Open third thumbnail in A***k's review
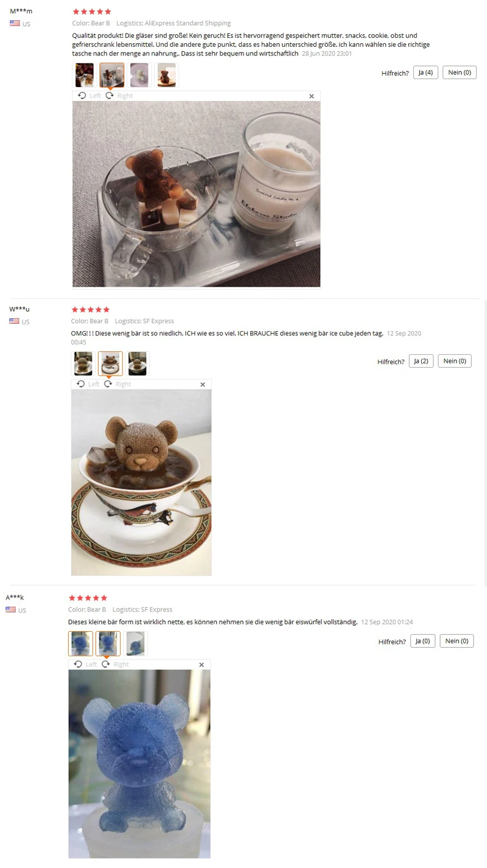The width and height of the screenshot is (487, 868). [136, 643]
